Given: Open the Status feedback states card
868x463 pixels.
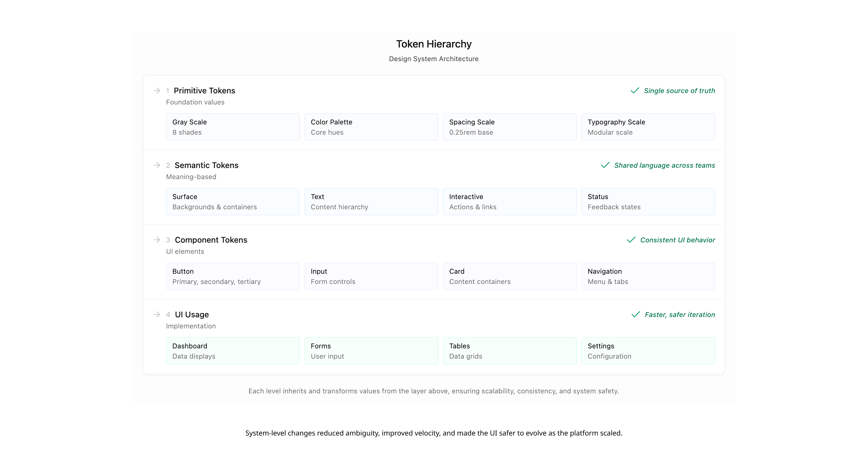Looking at the screenshot, I should point(648,201).
